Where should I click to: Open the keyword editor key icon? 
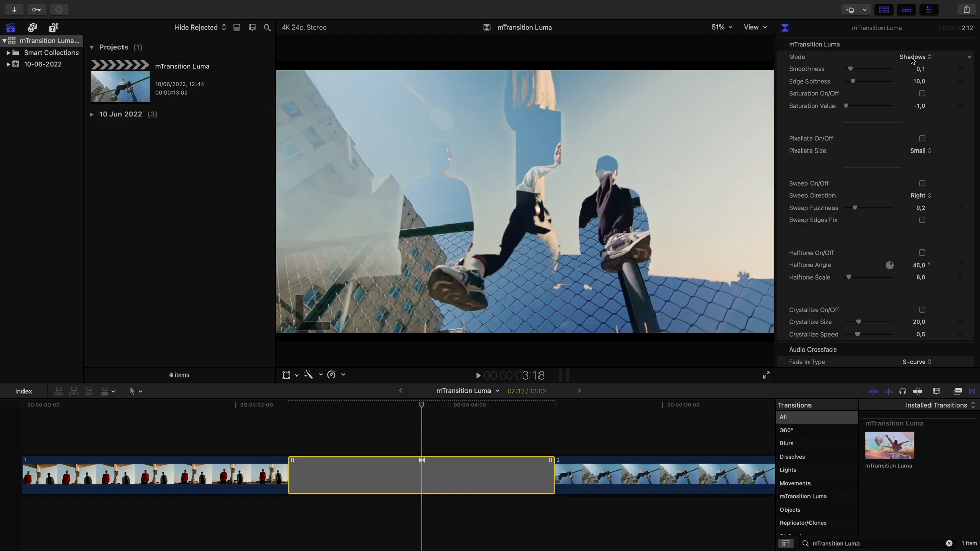[x=36, y=10]
